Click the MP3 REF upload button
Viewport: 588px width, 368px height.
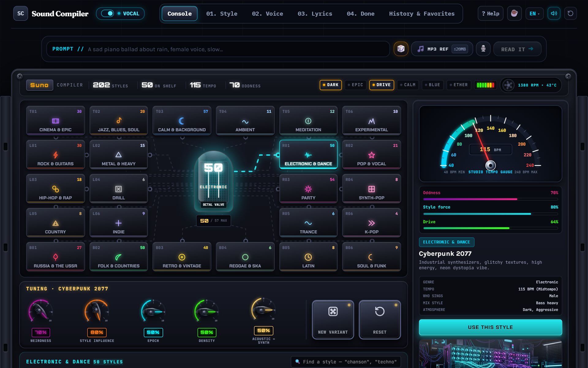click(442, 49)
